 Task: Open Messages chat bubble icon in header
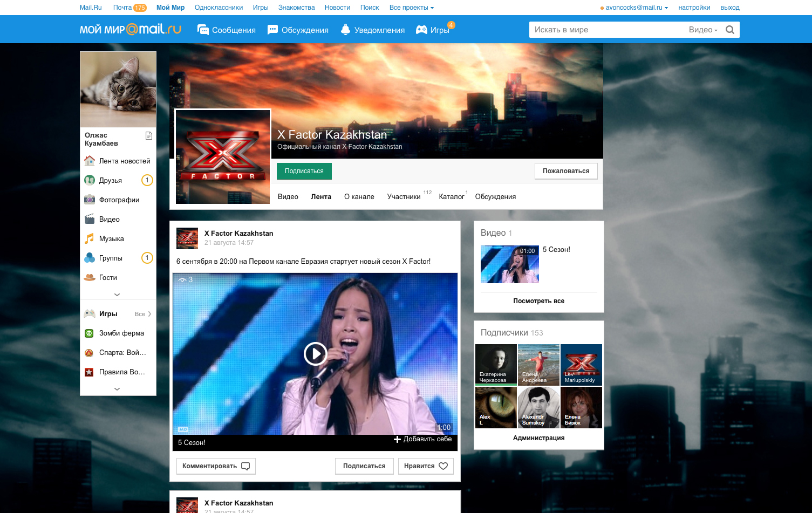click(x=203, y=30)
